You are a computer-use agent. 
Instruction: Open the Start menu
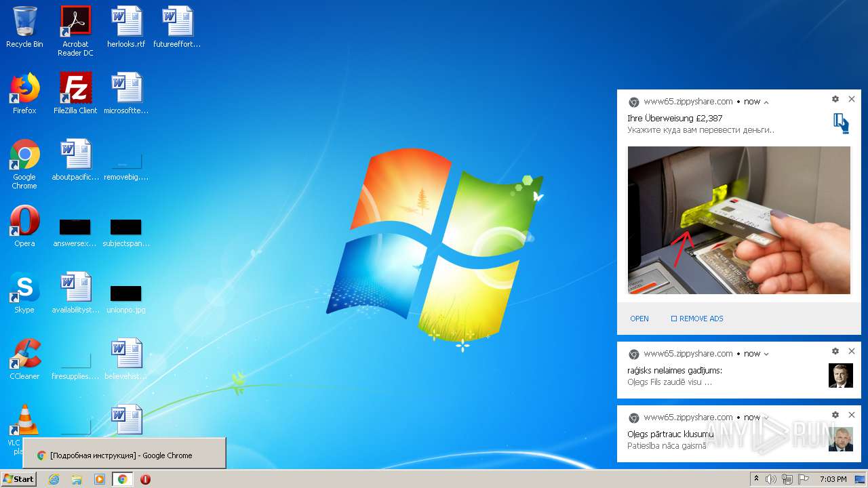point(19,479)
